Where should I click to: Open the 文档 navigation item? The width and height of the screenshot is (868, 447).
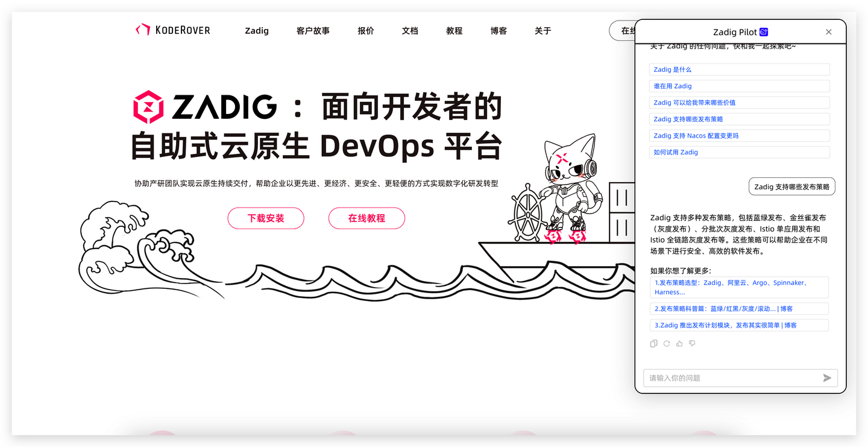[410, 31]
